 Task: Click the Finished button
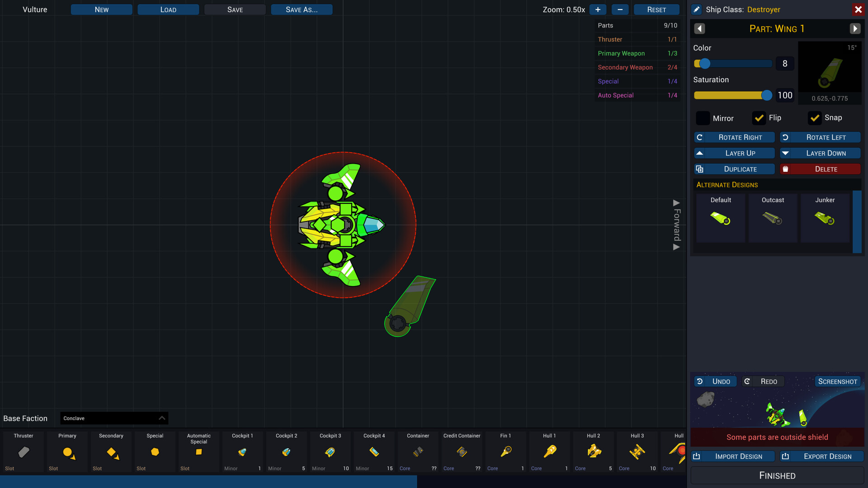[x=777, y=476]
